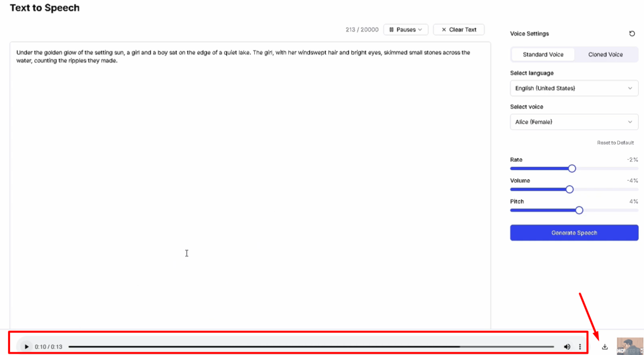Click the video thumbnail in bottom corner
The width and height of the screenshot is (644, 355).
click(x=630, y=346)
